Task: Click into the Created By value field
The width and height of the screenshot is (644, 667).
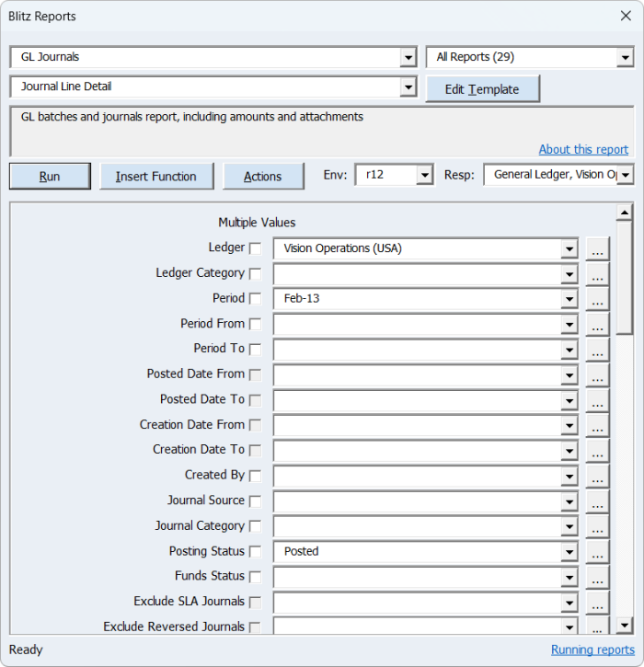Action: point(418,477)
